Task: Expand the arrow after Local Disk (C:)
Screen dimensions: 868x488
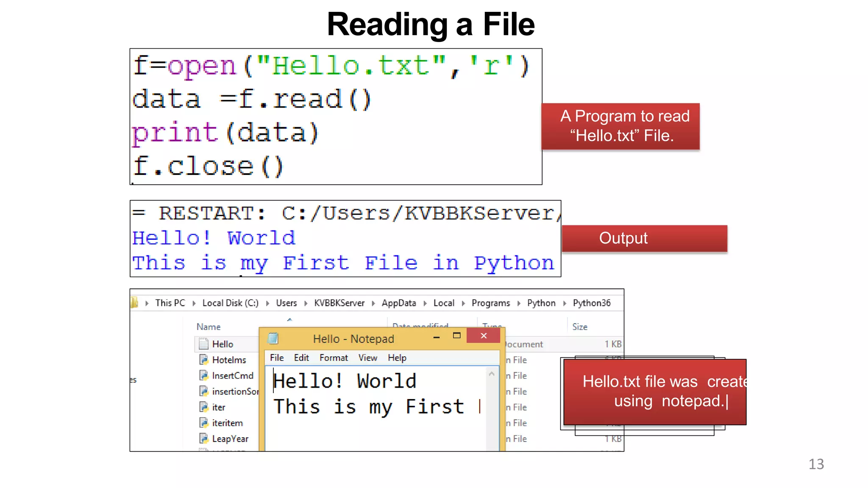Action: [267, 303]
